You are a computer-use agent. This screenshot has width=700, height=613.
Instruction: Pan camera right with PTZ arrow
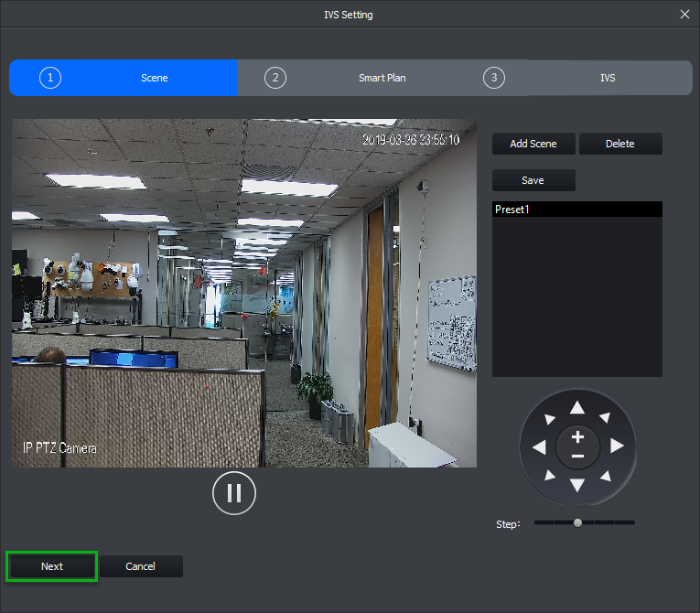click(616, 446)
